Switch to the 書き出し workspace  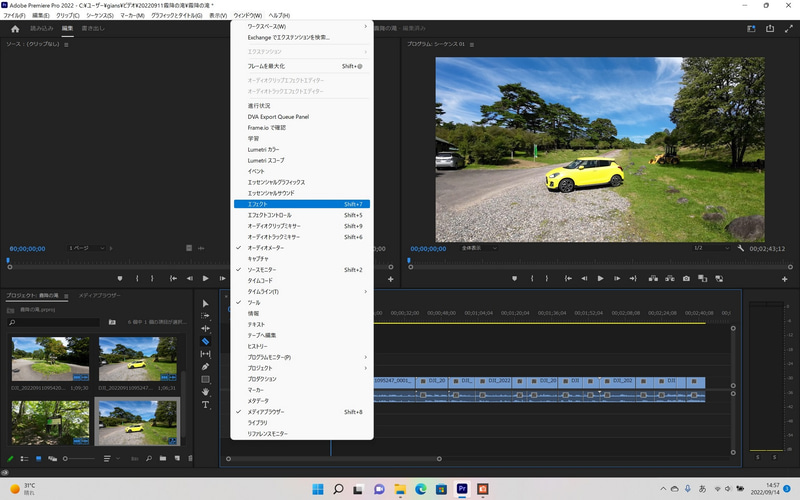94,29
